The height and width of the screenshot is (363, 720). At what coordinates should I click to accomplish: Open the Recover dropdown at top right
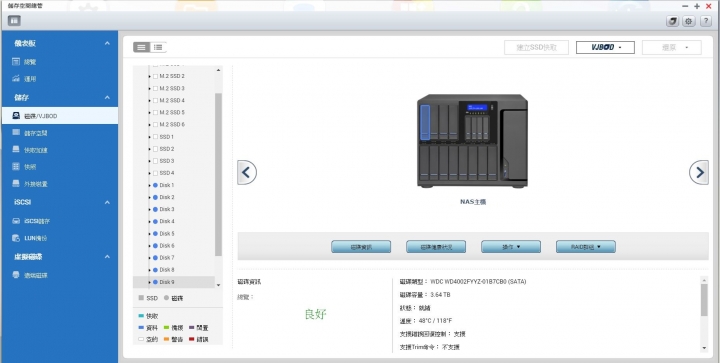point(671,47)
